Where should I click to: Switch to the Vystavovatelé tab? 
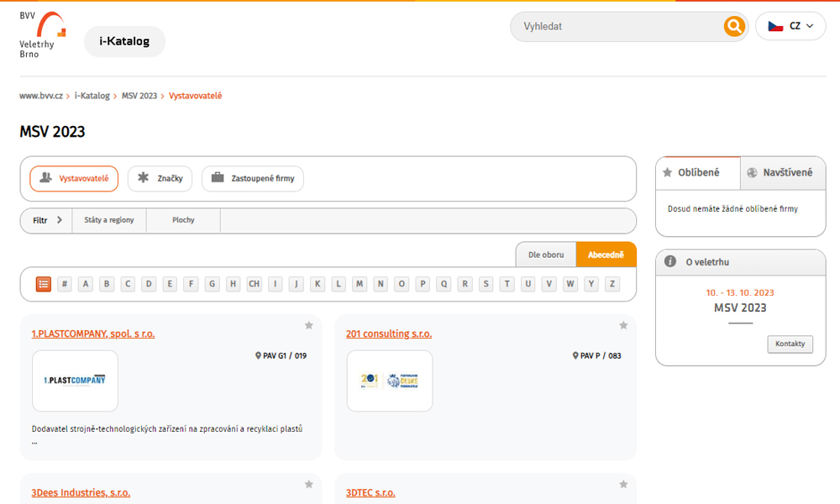coord(74,178)
